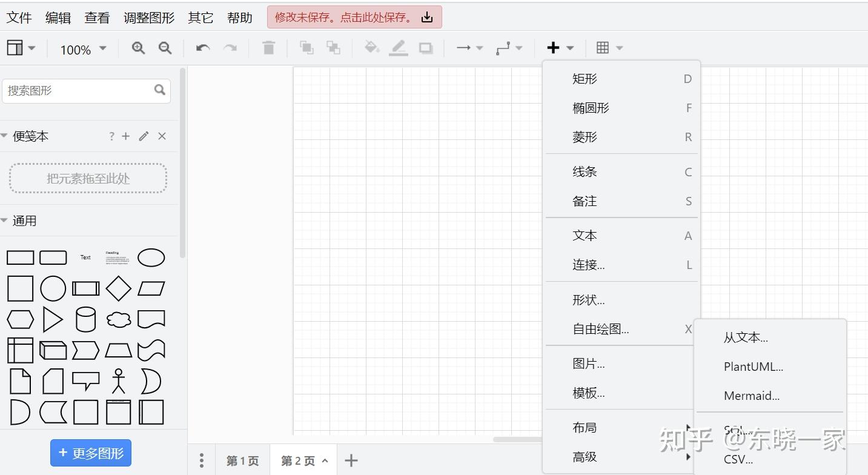Toggle the shadow icon in toolbar
Image resolution: width=868 pixels, height=475 pixels.
(426, 48)
